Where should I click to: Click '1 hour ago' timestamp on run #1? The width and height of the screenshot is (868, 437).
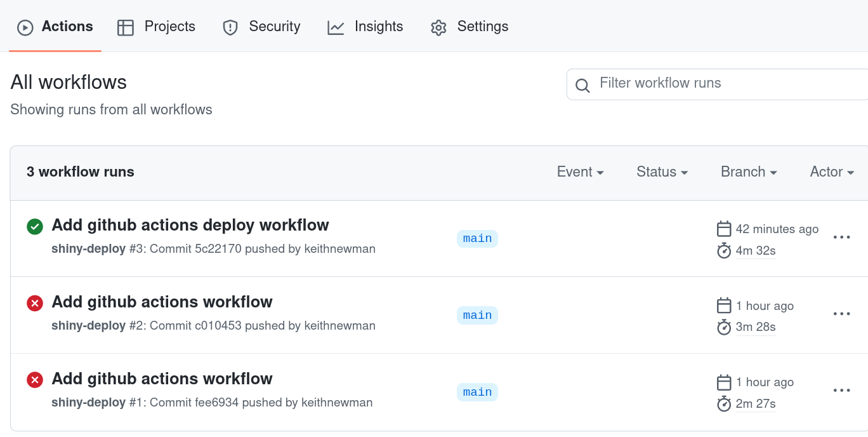[x=765, y=382]
